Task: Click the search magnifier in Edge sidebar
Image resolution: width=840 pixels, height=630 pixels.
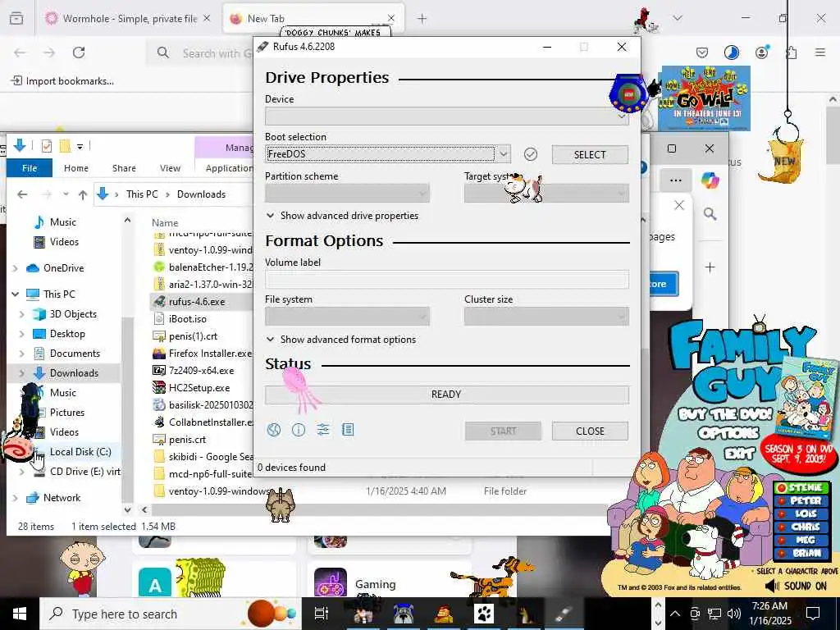Action: [x=710, y=214]
